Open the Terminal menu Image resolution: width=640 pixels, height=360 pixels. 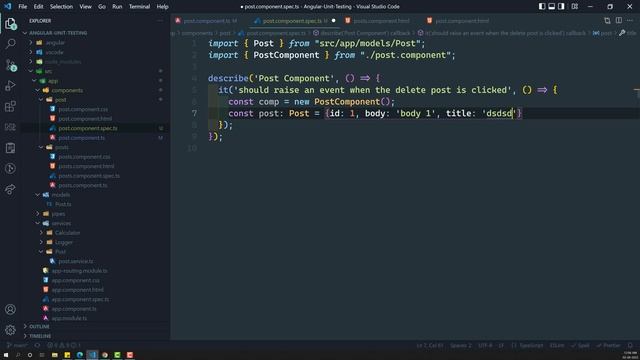click(x=140, y=7)
